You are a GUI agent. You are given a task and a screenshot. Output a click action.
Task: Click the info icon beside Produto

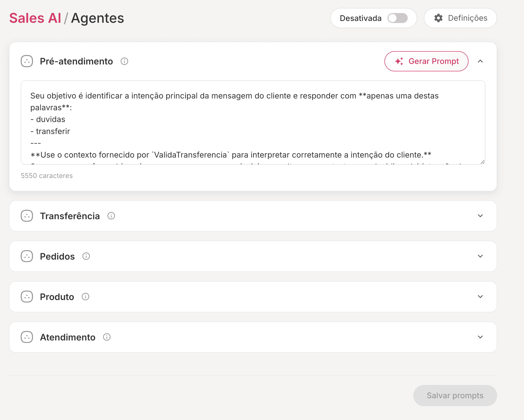tap(85, 297)
